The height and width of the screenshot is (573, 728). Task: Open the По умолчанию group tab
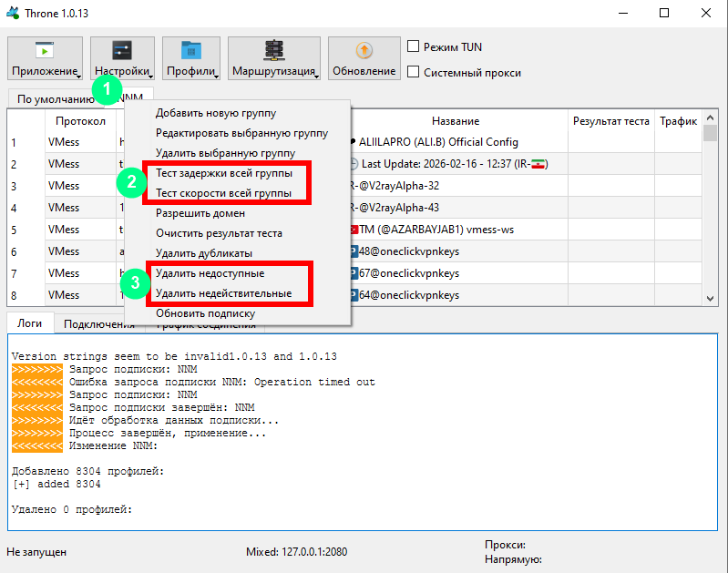tap(55, 98)
